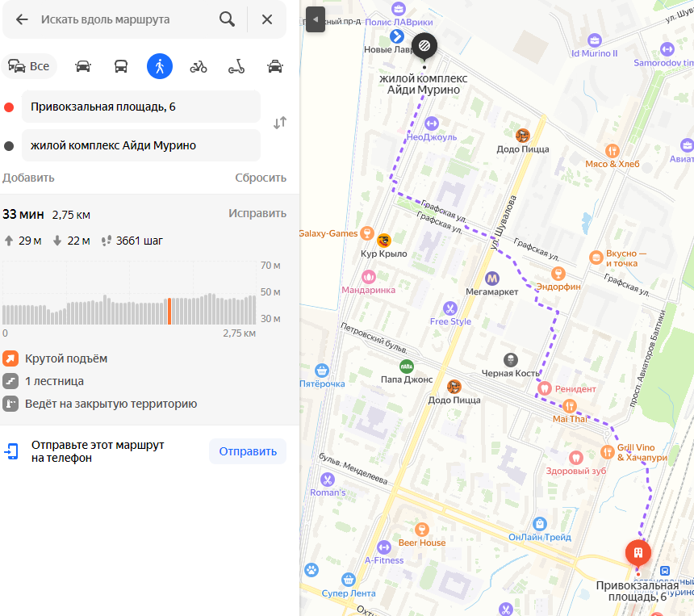
Task: Edit destination 'жилой комплекс Айди Мурино'
Action: pos(141,145)
